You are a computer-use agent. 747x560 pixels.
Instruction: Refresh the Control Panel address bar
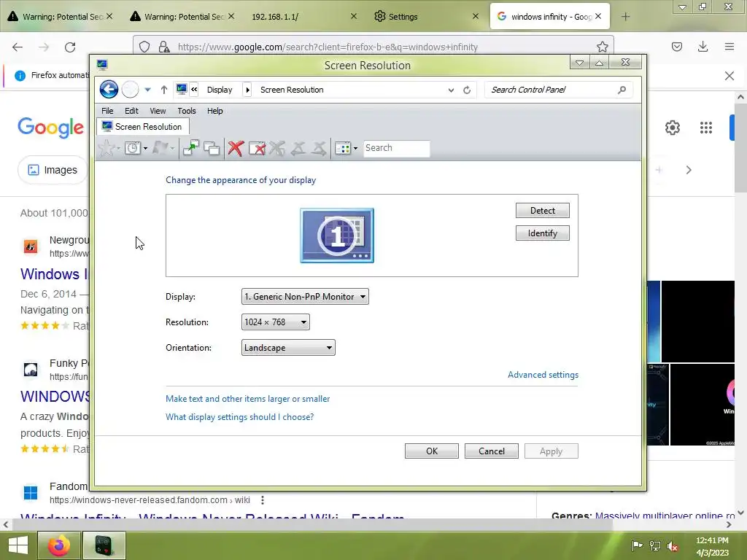[x=467, y=90]
